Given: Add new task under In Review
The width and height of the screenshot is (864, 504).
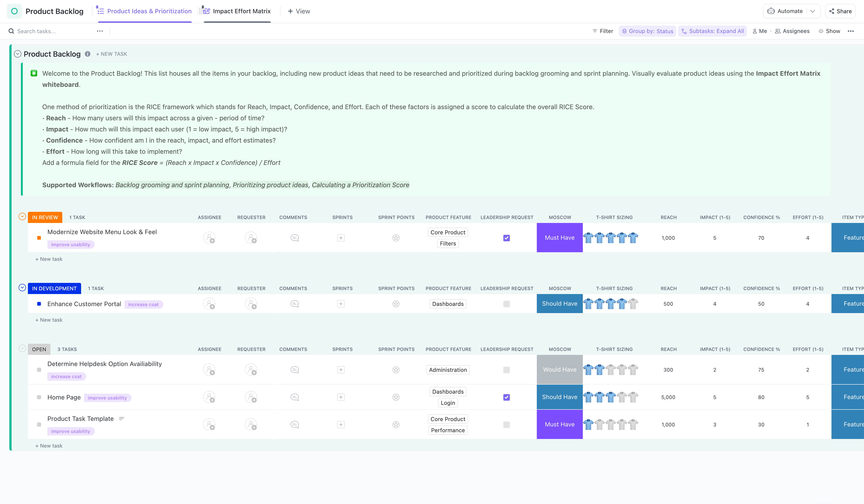Looking at the screenshot, I should point(49,259).
